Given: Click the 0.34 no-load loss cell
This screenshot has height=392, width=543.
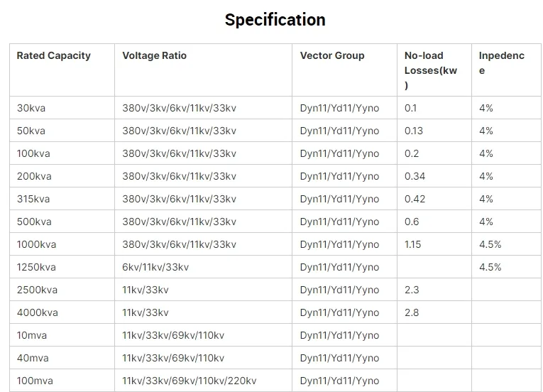Looking at the screenshot, I should point(415,176).
